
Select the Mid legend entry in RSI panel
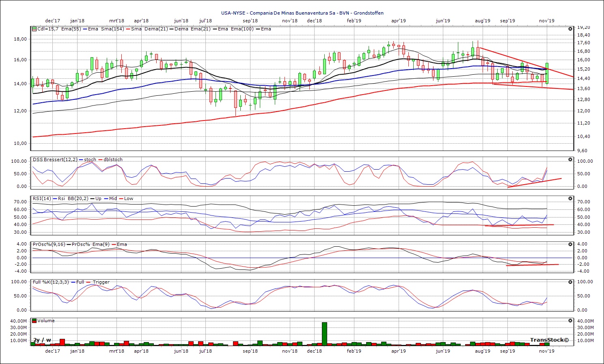pyautogui.click(x=113, y=198)
